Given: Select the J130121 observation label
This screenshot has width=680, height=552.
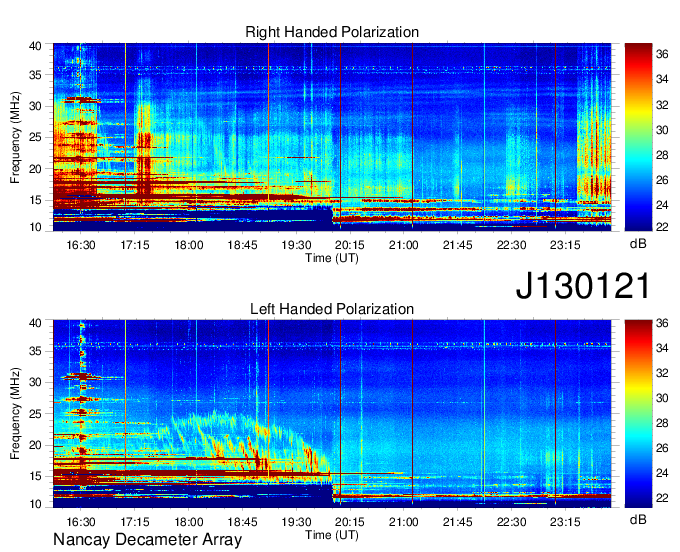Looking at the screenshot, I should [583, 285].
